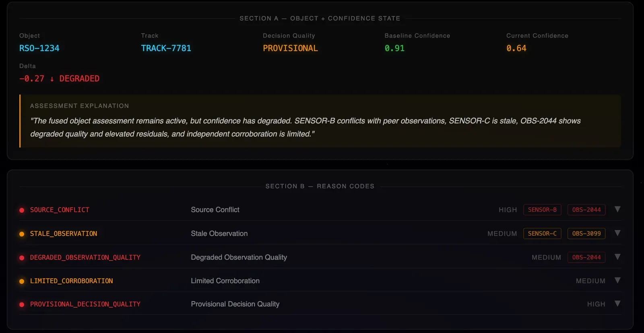The width and height of the screenshot is (644, 333).
Task: Select object ID RSO-1234
Action: click(x=39, y=48)
